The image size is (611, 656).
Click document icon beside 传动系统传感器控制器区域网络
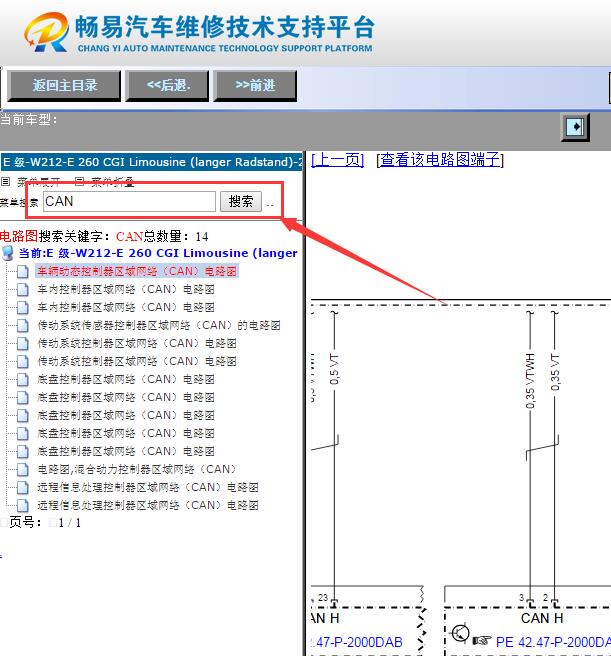pos(23,325)
